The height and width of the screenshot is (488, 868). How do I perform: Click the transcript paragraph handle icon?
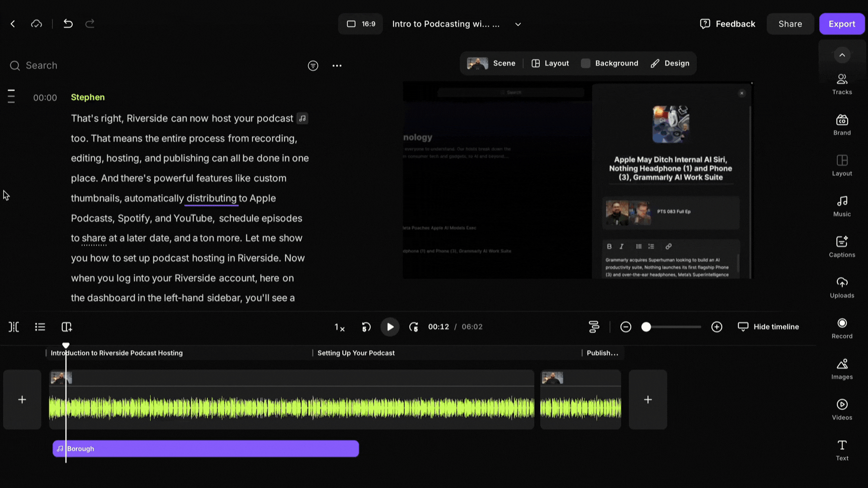pos(11,96)
